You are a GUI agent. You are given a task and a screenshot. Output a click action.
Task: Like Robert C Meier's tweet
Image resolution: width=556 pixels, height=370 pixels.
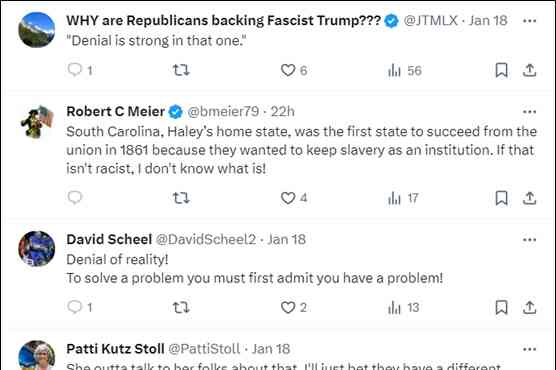point(294,198)
